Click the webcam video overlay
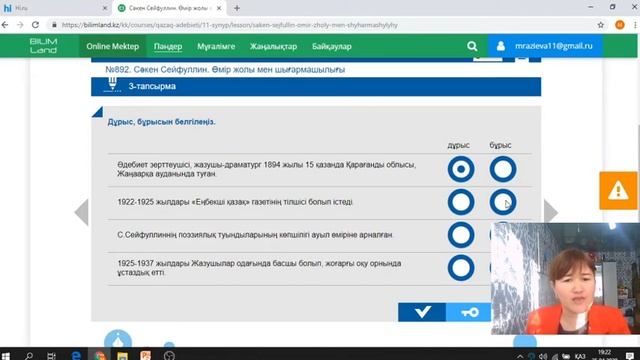The height and width of the screenshot is (360, 640). (x=565, y=279)
